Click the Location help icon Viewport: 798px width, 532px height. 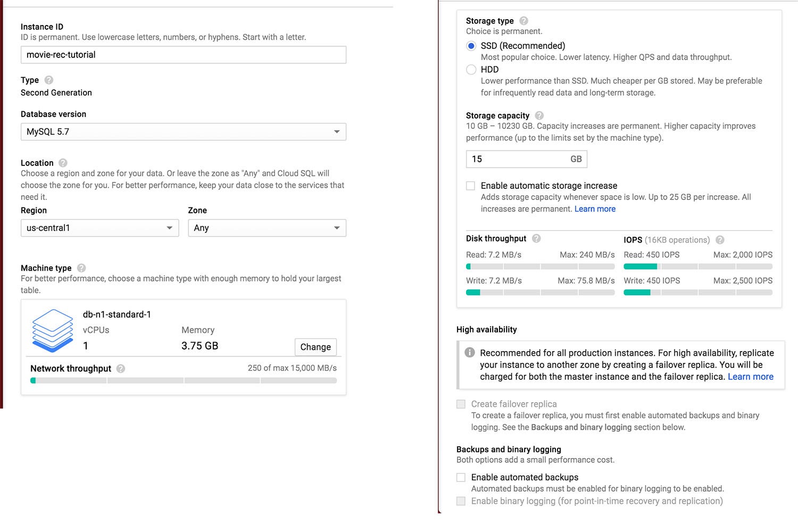tap(63, 163)
